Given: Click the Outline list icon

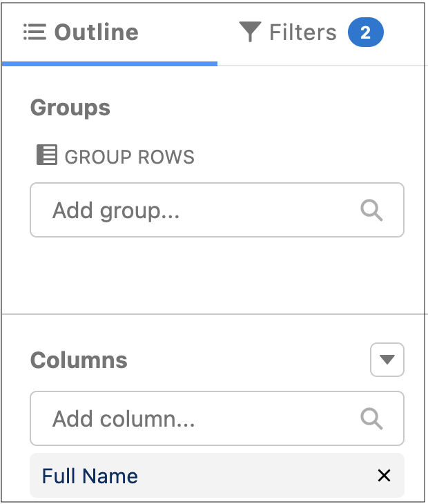Looking at the screenshot, I should (x=35, y=32).
